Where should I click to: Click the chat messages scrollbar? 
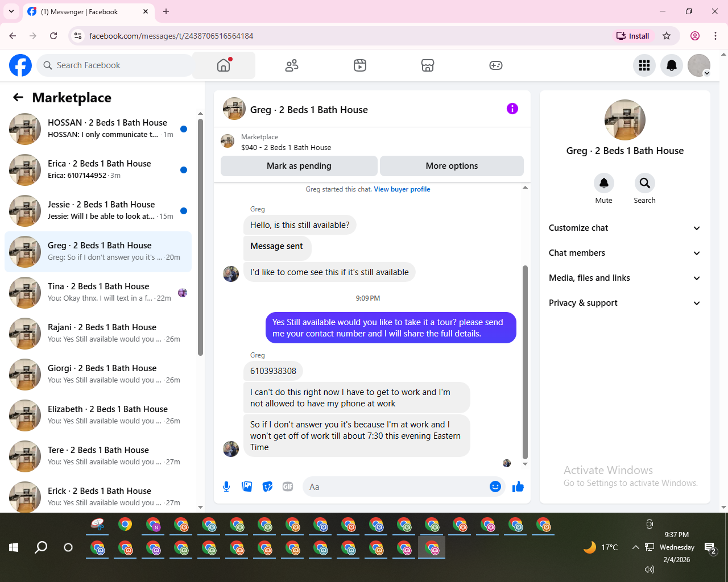(525, 362)
